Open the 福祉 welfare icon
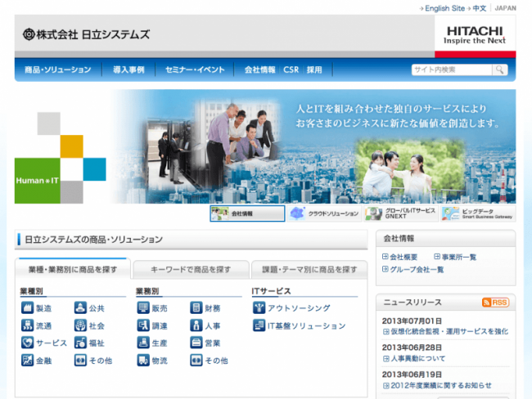Image resolution: width=532 pixels, height=399 pixels. (x=80, y=343)
